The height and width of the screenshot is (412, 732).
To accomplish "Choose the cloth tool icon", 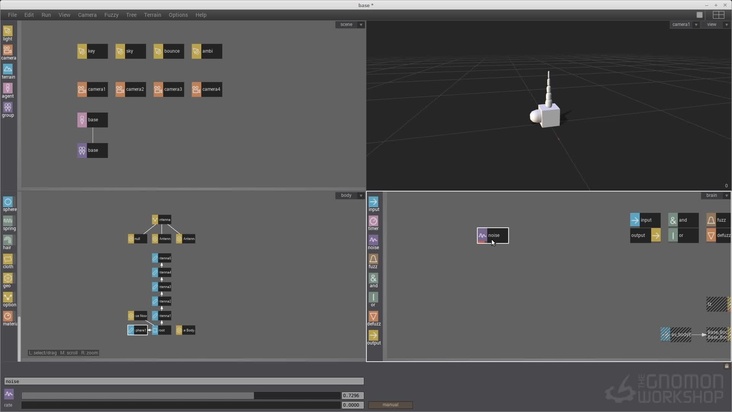I will (8, 259).
